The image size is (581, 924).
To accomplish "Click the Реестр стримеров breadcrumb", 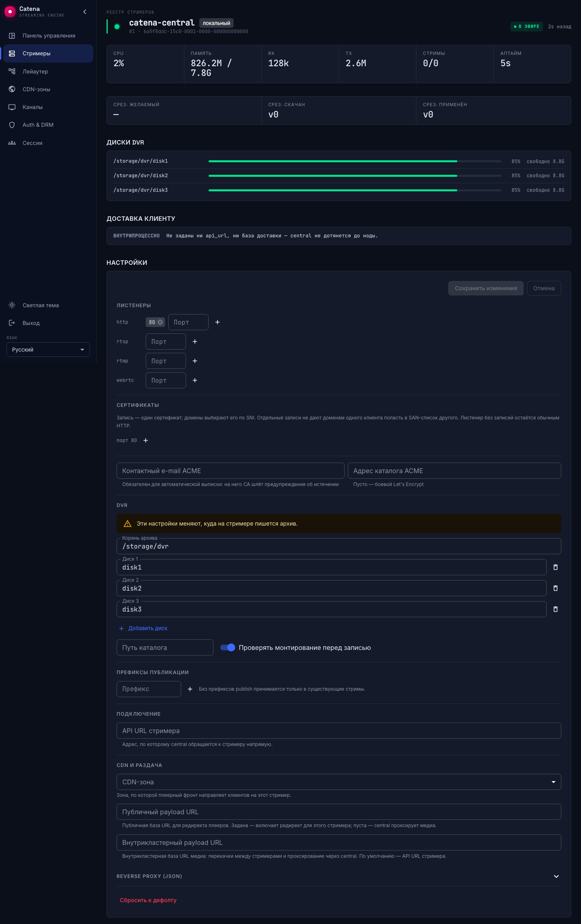I will click(x=130, y=12).
